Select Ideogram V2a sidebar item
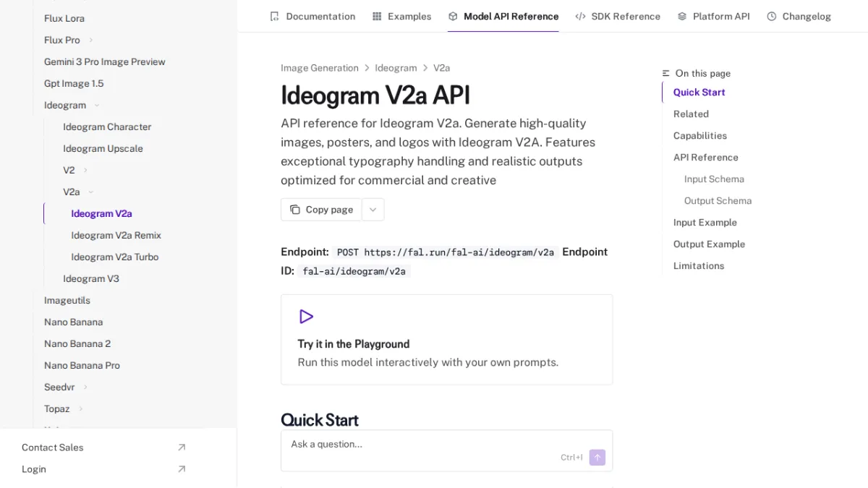Screen dimensions: 868x488 click(101, 214)
